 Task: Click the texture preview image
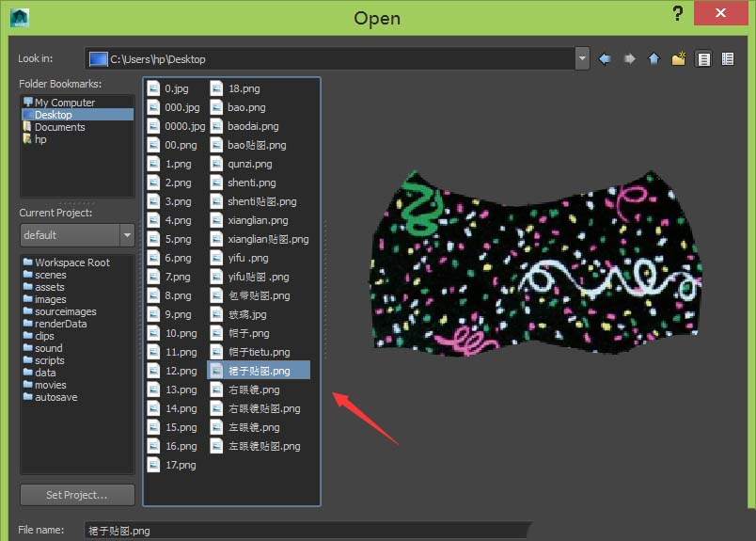[535, 263]
